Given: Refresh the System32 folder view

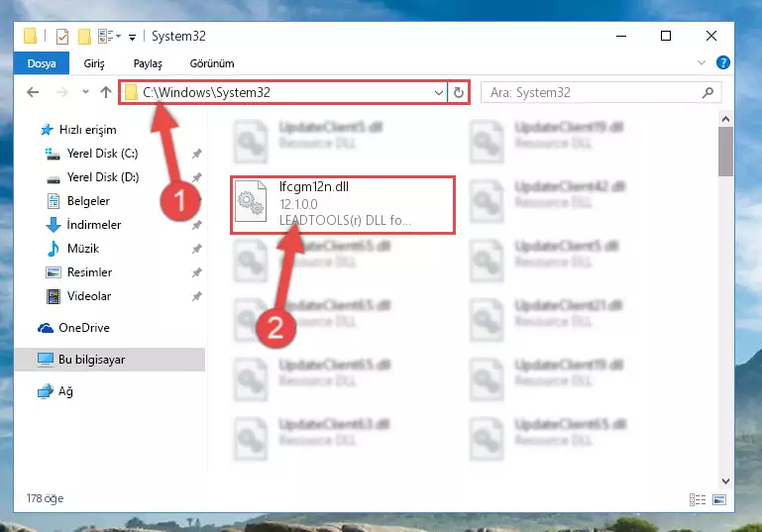Looking at the screenshot, I should (x=458, y=92).
